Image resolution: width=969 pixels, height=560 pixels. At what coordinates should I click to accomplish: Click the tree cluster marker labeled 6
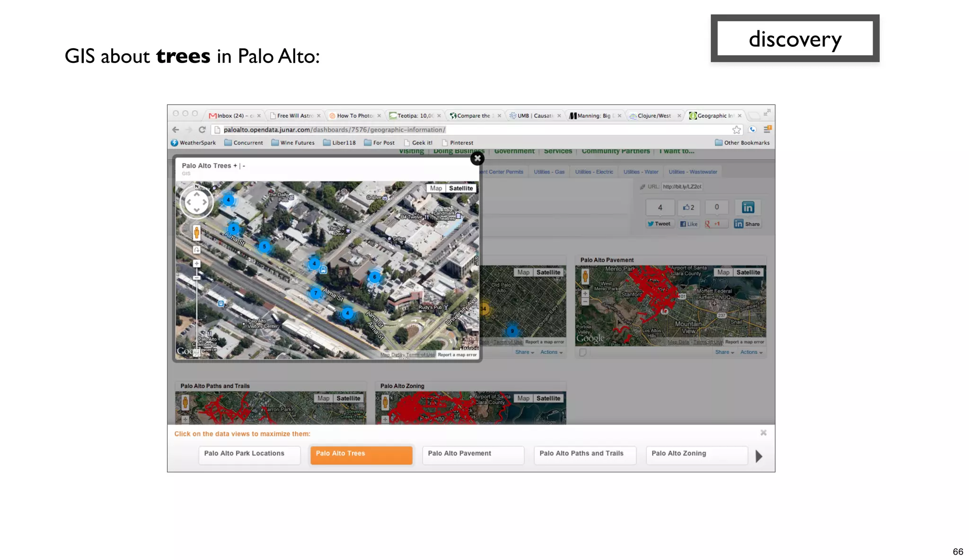tap(375, 277)
